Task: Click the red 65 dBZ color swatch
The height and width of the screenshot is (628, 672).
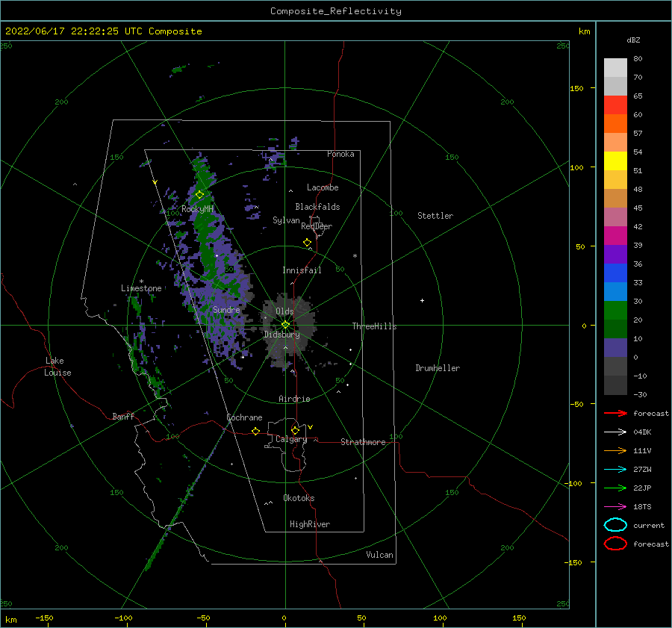Action: [615, 105]
